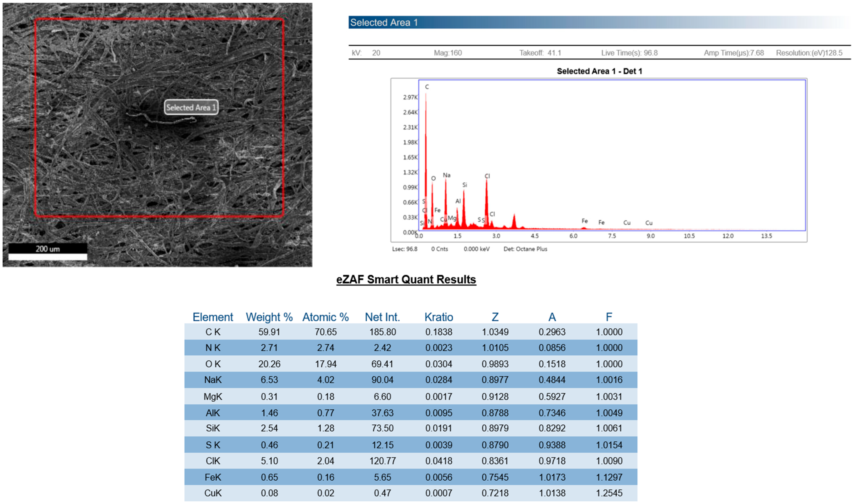Click the Live Time(s) 96.8 text
Image resolution: width=855 pixels, height=504 pixels.
[x=629, y=53]
